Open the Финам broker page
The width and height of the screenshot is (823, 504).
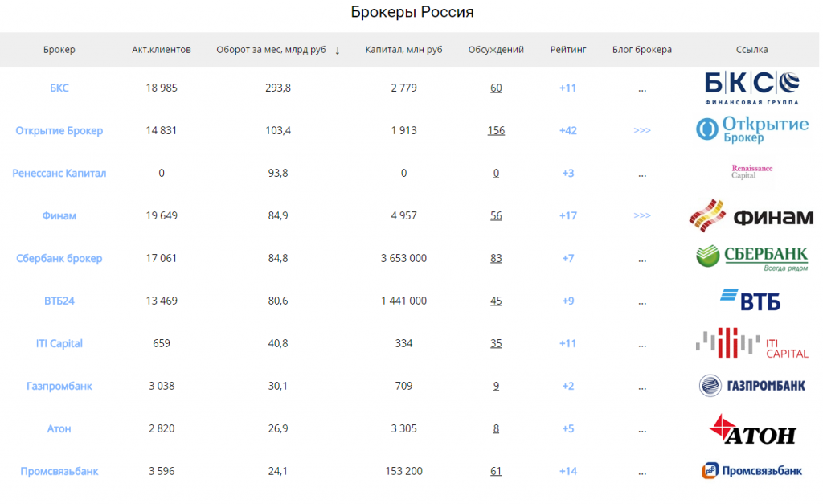(x=59, y=215)
